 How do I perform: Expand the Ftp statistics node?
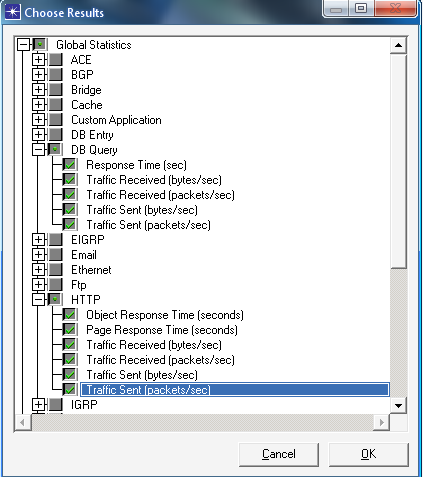[x=38, y=285]
